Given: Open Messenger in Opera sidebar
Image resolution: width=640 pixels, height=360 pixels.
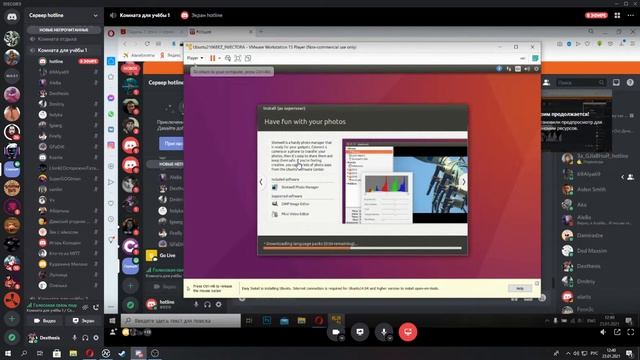Looking at the screenshot, I should point(111,98).
